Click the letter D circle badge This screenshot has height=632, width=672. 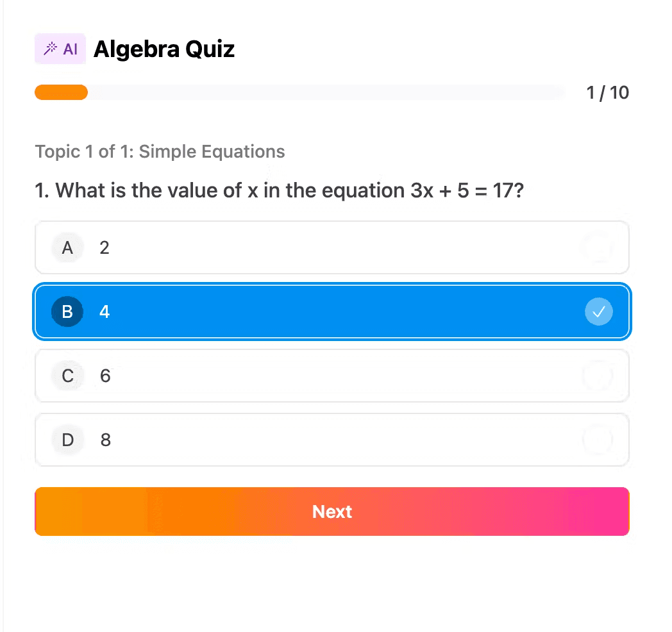67,440
